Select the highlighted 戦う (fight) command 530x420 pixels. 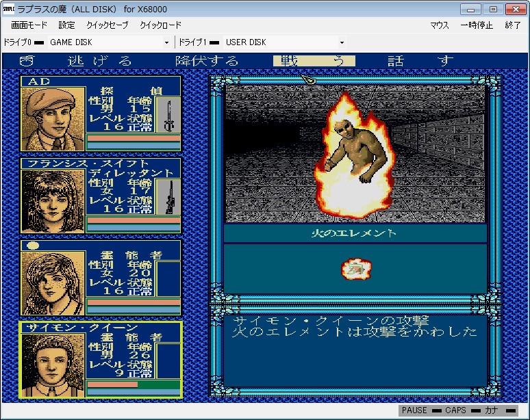tap(314, 61)
